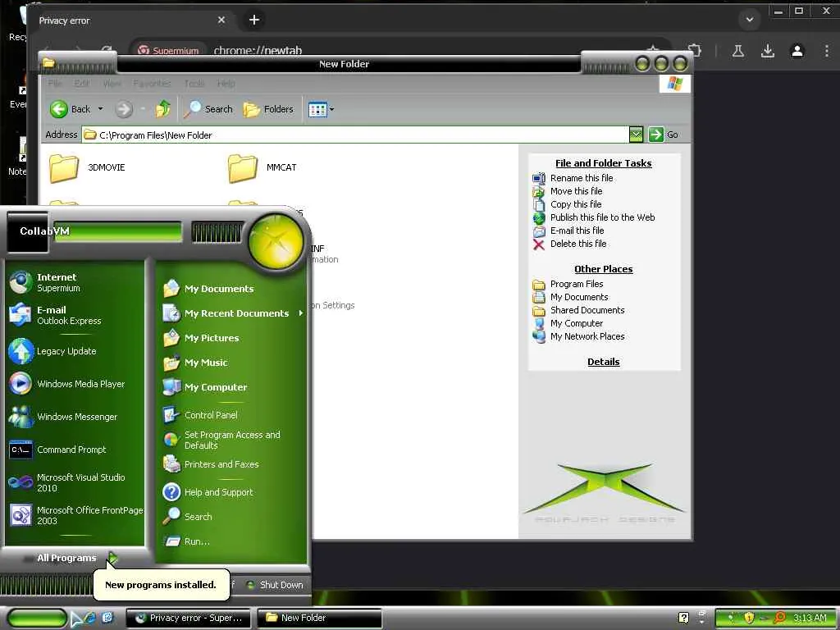The width and height of the screenshot is (840, 630).
Task: Expand the Details section header
Action: point(603,362)
